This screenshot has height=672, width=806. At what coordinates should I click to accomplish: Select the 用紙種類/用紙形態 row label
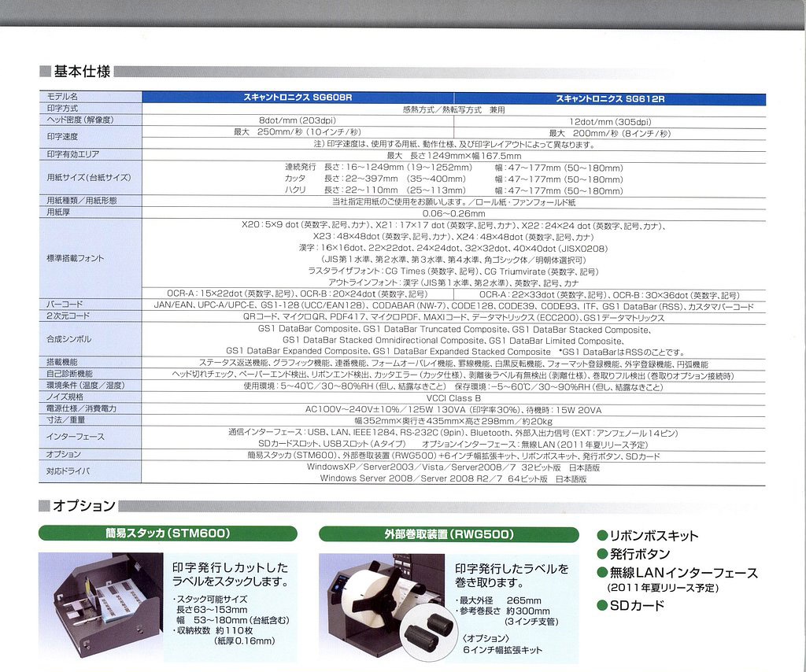[81, 201]
